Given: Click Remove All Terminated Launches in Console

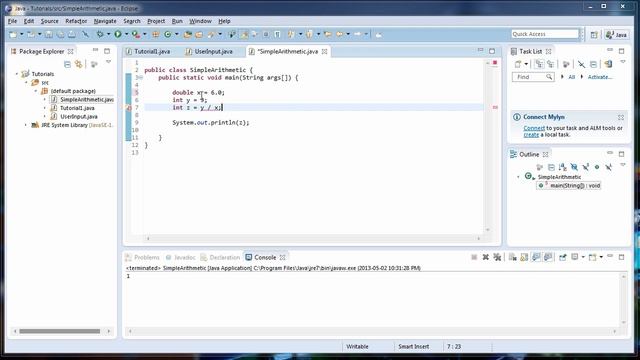Looking at the screenshot, I should [497, 257].
